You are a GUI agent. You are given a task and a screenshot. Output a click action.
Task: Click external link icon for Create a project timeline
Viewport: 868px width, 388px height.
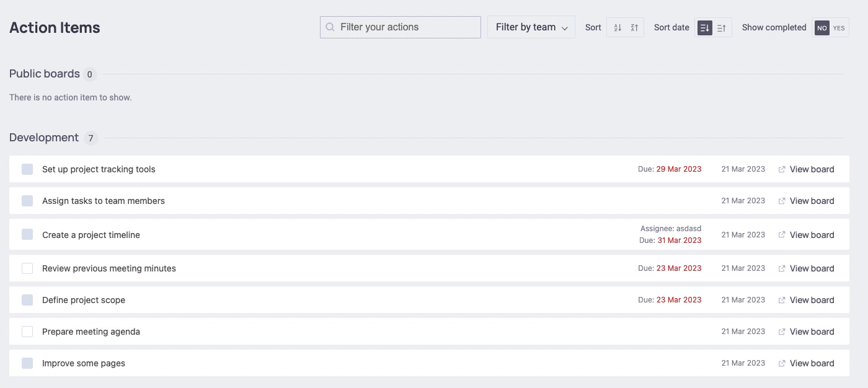pos(782,235)
